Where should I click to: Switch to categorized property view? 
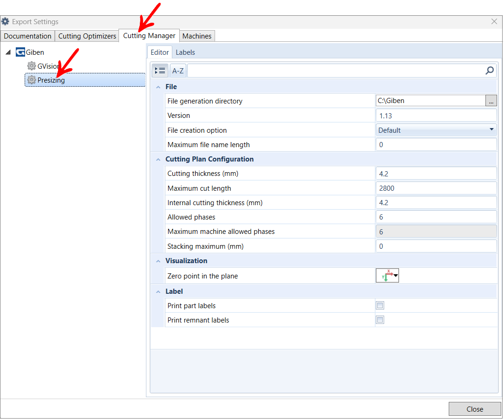click(x=160, y=71)
